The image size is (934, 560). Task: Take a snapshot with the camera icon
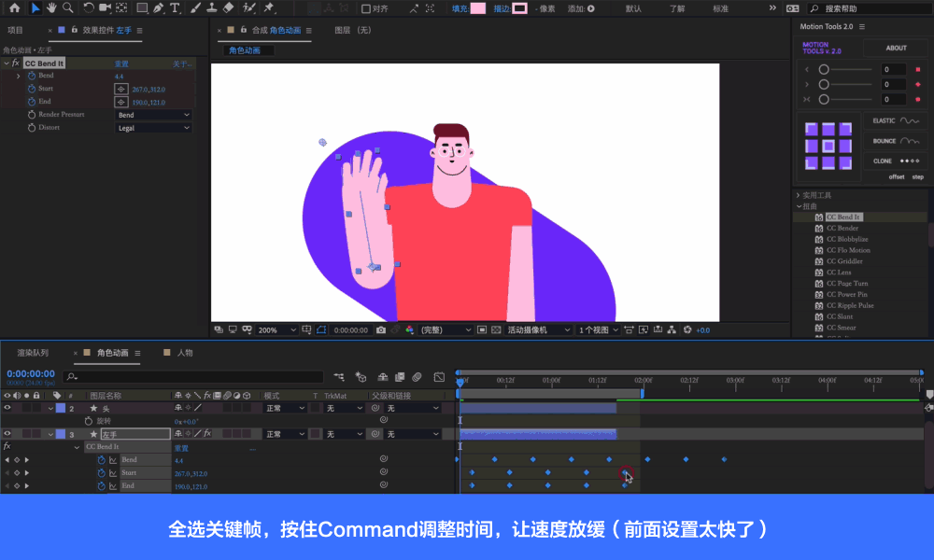382,331
